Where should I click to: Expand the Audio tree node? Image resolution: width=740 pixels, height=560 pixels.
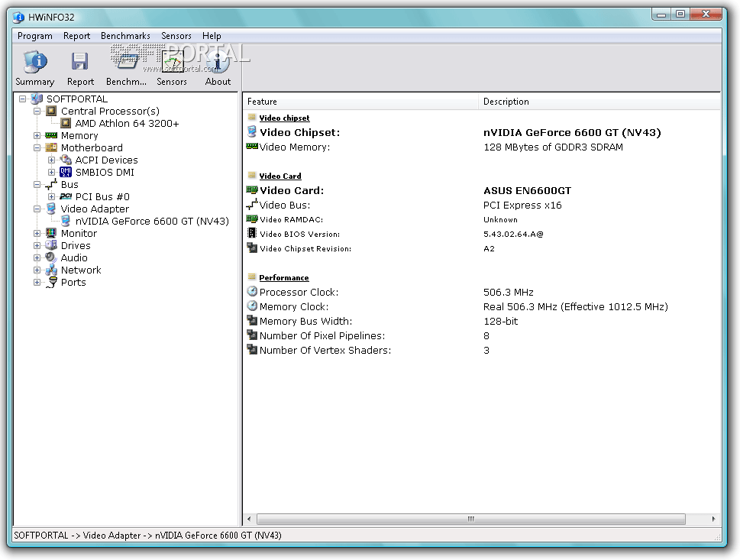37,257
